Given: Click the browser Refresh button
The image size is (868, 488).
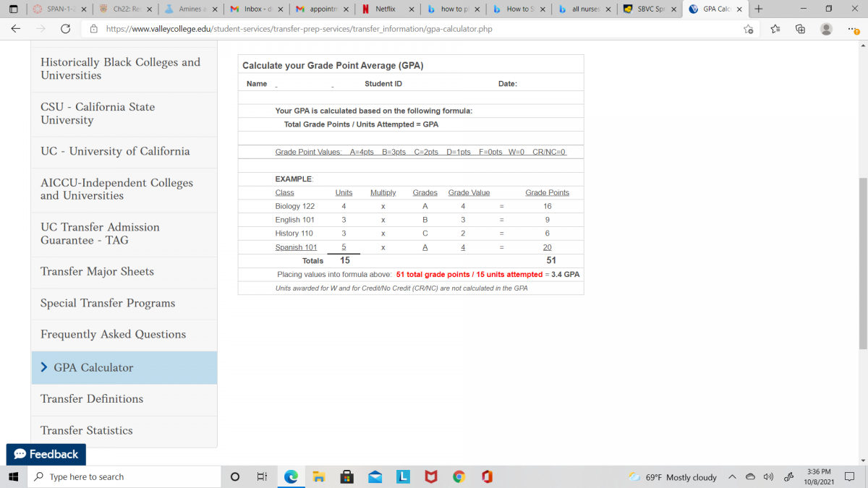Looking at the screenshot, I should pos(65,29).
